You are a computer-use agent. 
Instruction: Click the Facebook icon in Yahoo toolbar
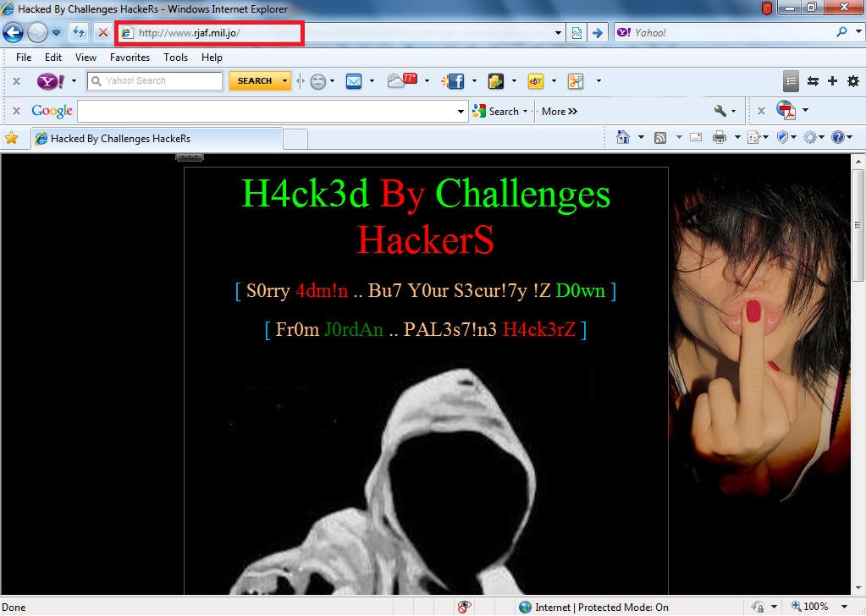[x=454, y=81]
